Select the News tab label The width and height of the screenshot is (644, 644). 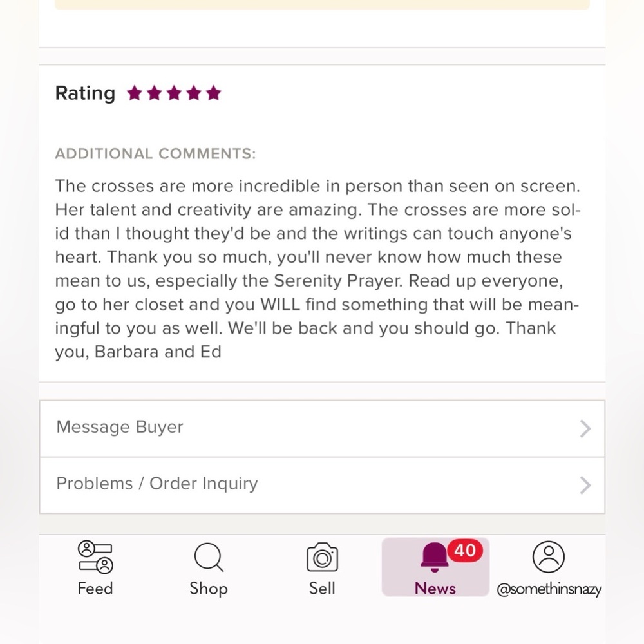coord(435,589)
